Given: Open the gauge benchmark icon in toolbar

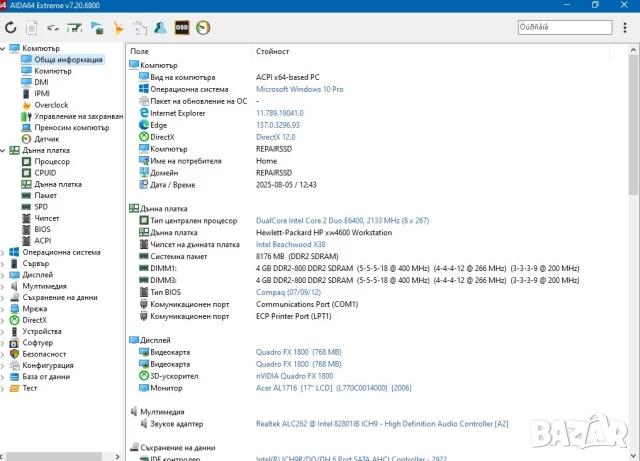Looking at the screenshot, I should pyautogui.click(x=204, y=28).
